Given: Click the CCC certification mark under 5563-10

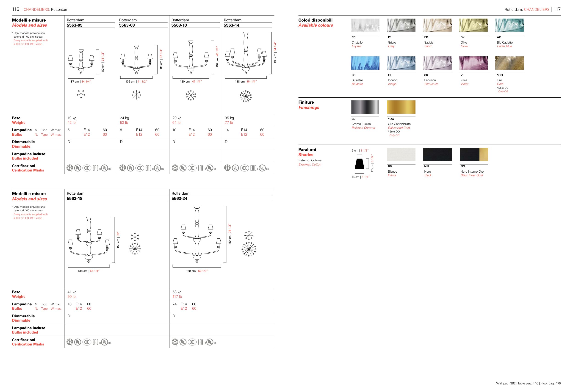Looking at the screenshot, I should [192, 168].
